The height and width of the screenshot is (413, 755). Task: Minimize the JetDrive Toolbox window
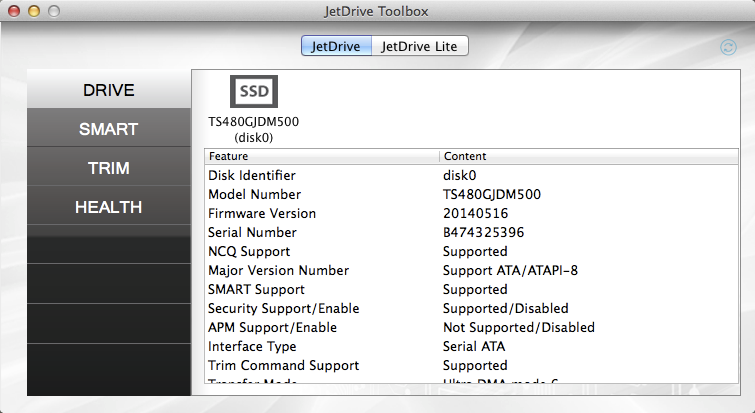[x=33, y=11]
